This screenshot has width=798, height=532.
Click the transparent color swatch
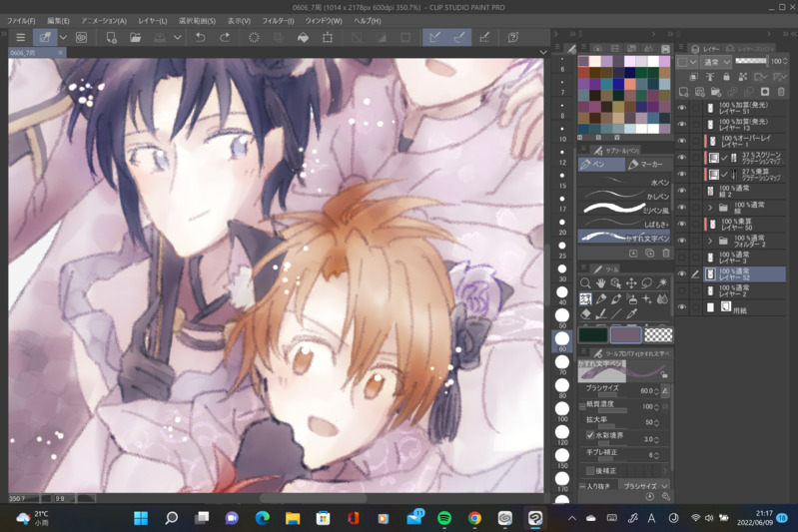658,334
